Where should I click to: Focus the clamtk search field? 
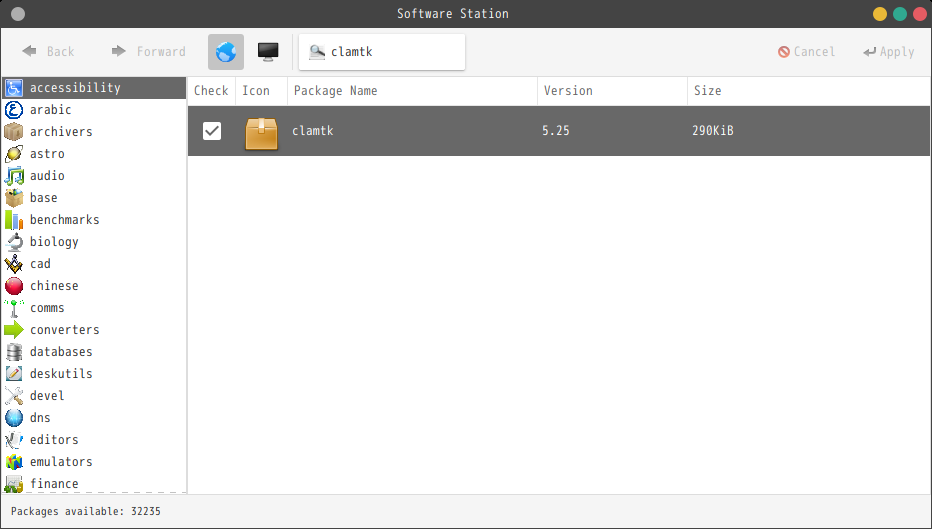(382, 52)
